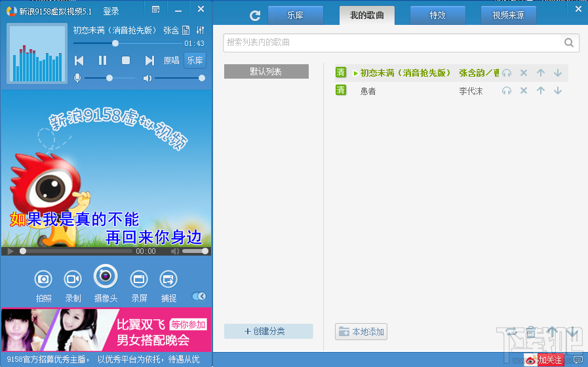Mute speaker volume icon in player
588x367 pixels.
click(x=147, y=78)
